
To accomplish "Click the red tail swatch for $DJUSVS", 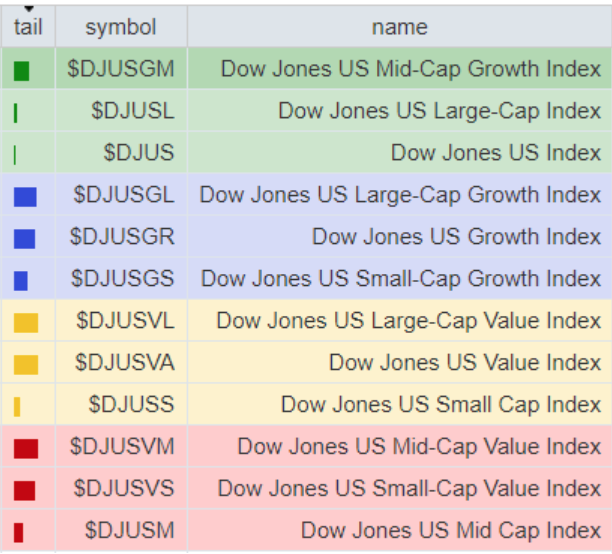I will [25, 490].
